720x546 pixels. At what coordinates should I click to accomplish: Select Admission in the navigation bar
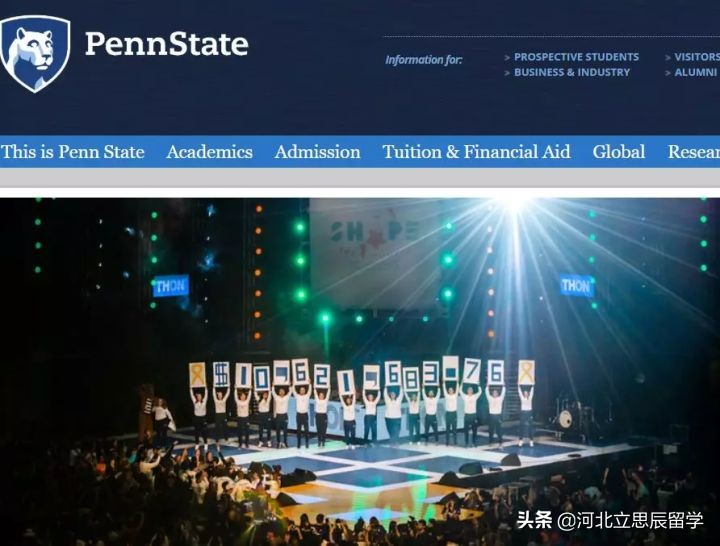point(317,152)
